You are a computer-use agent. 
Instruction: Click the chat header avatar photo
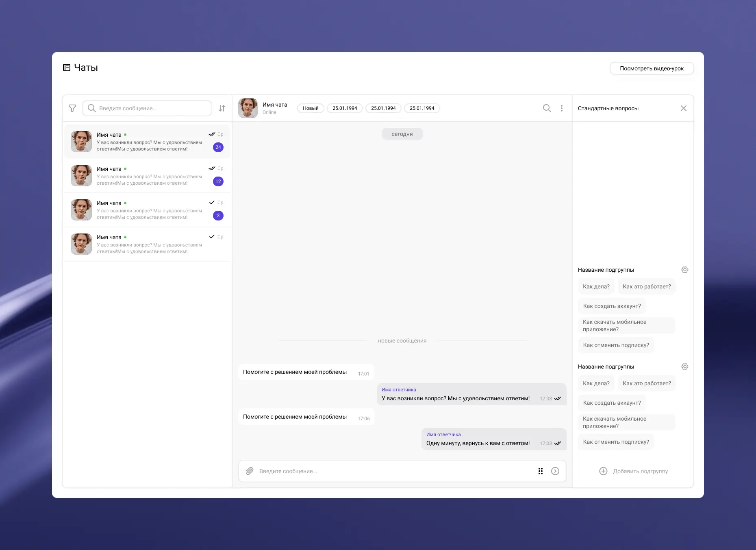coord(248,108)
